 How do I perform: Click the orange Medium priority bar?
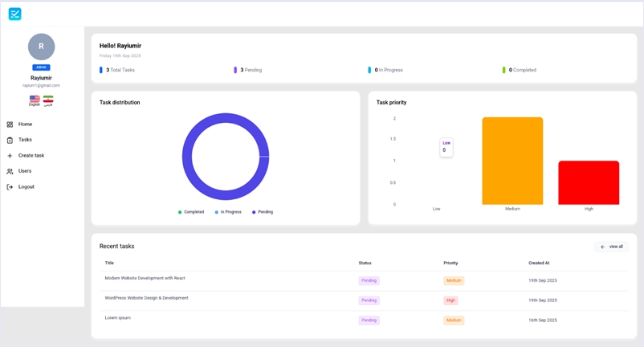click(x=512, y=161)
